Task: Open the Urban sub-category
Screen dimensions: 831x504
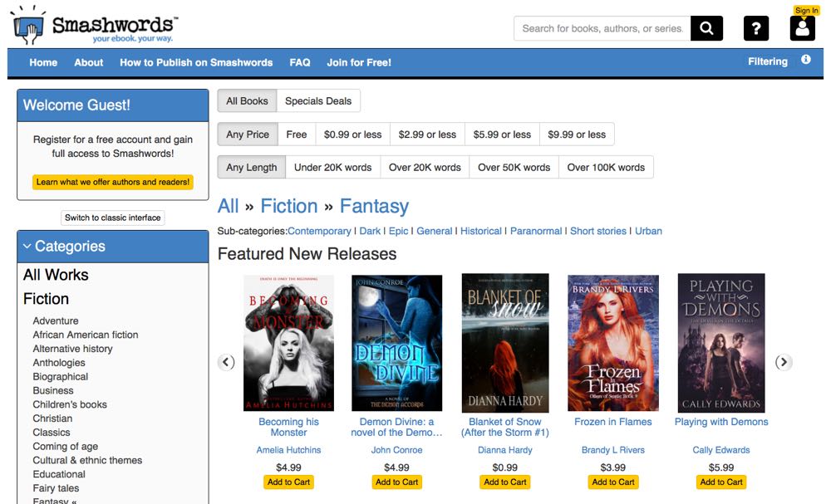Action: point(649,231)
